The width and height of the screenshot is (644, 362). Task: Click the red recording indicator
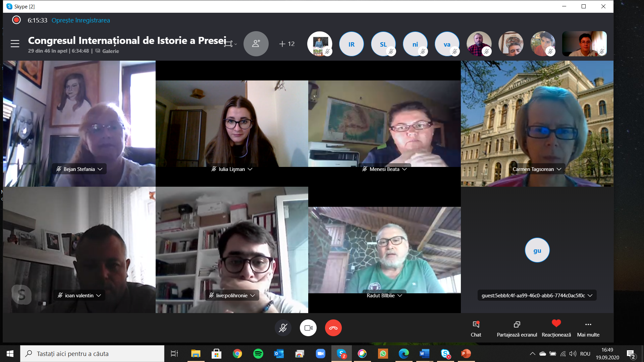(x=16, y=20)
